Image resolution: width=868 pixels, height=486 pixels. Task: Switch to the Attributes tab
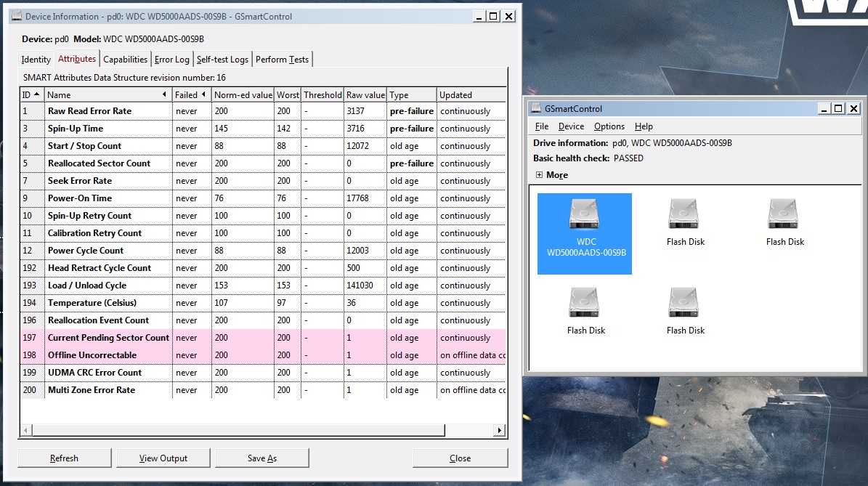[x=77, y=59]
